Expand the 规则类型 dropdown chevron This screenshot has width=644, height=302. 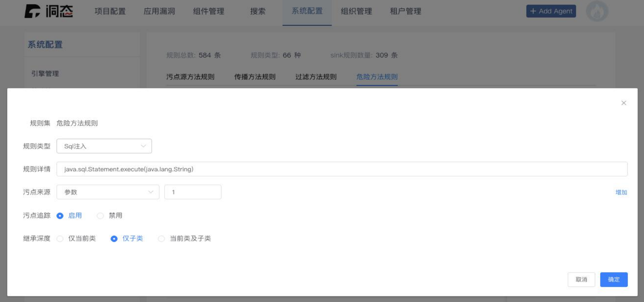[143, 146]
